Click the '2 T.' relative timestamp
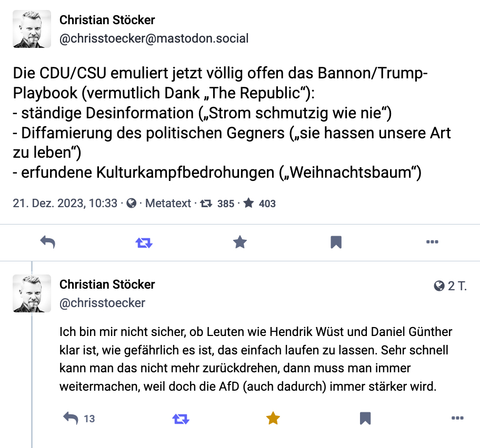This screenshot has width=480, height=448. click(x=457, y=286)
